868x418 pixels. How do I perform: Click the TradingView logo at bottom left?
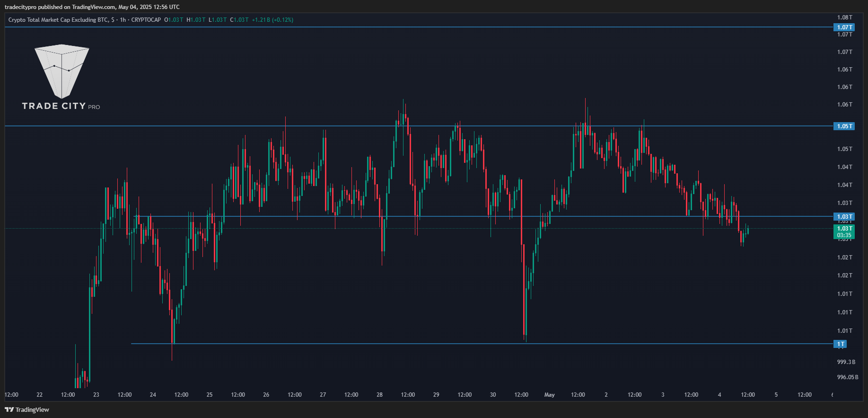coord(27,409)
